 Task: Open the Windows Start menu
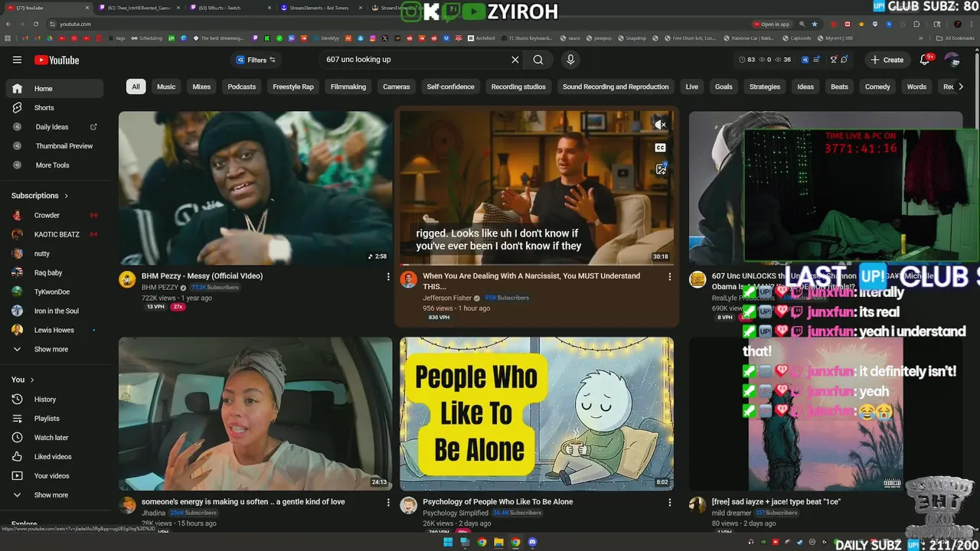pos(448,543)
